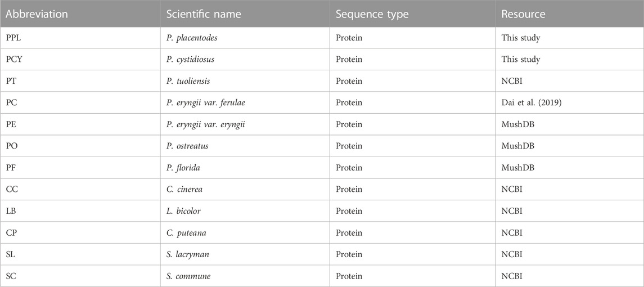
Task: Click the Scientific name column header
Action: click(203, 14)
